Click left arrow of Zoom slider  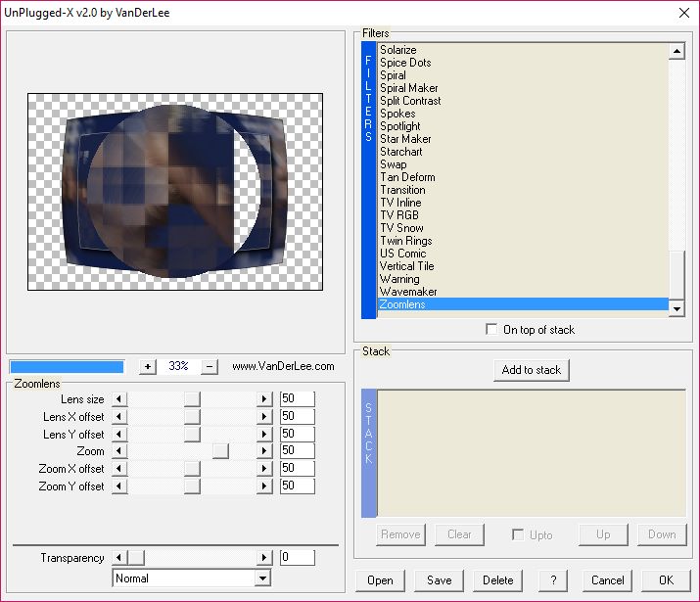[119, 450]
